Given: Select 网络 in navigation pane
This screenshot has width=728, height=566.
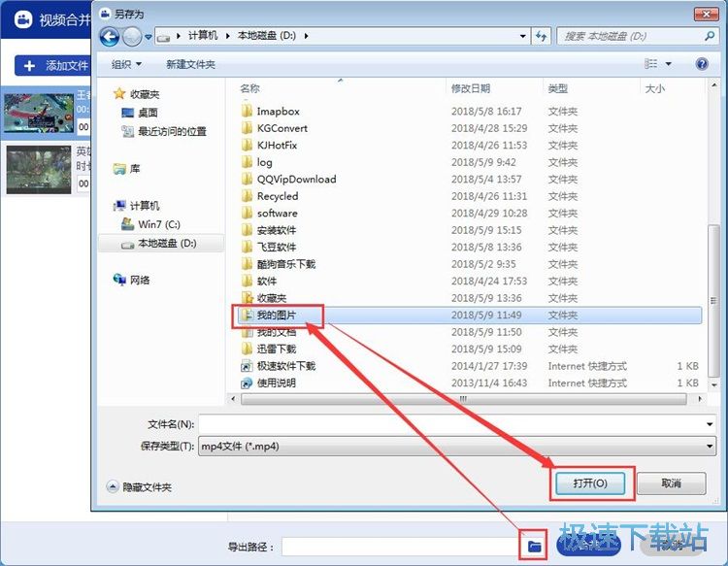Looking at the screenshot, I should pos(131,280).
